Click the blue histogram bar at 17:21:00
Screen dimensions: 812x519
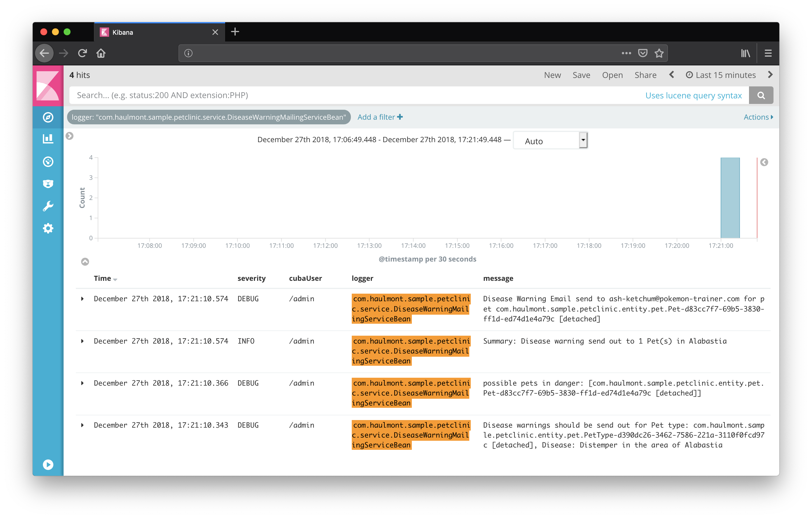(730, 198)
